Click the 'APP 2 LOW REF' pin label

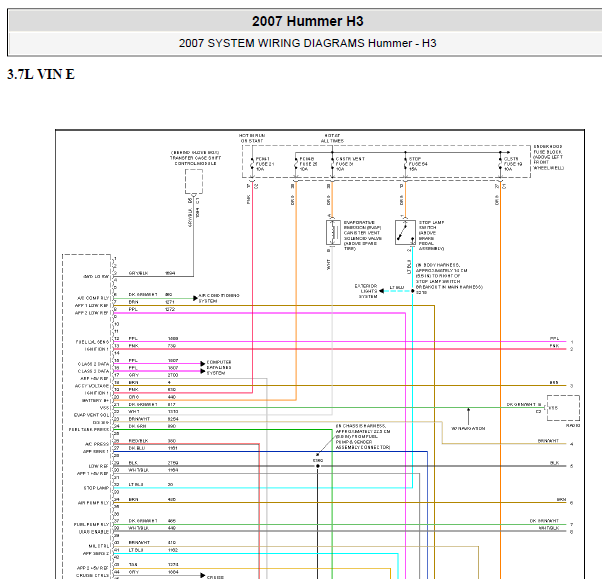coord(92,313)
